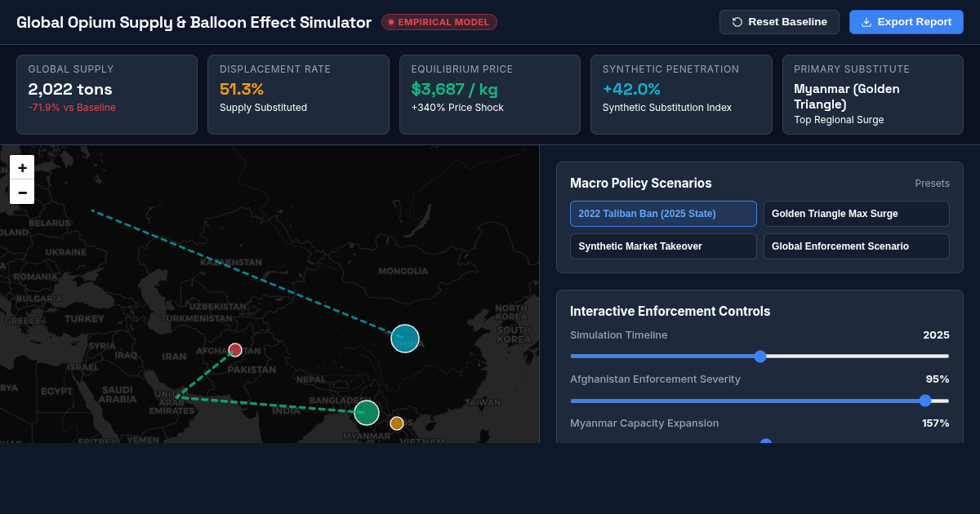Click the Supply Substituted caption
Screen dimensions: 980x514
point(264,108)
